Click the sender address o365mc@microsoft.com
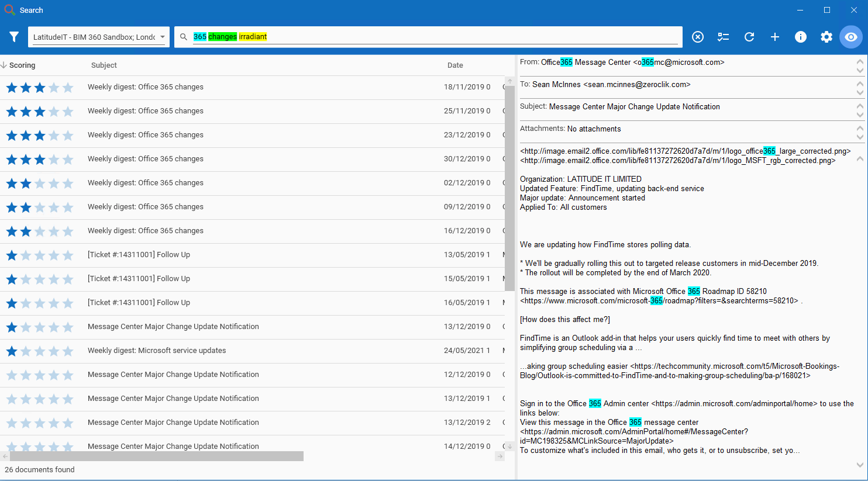 678,63
